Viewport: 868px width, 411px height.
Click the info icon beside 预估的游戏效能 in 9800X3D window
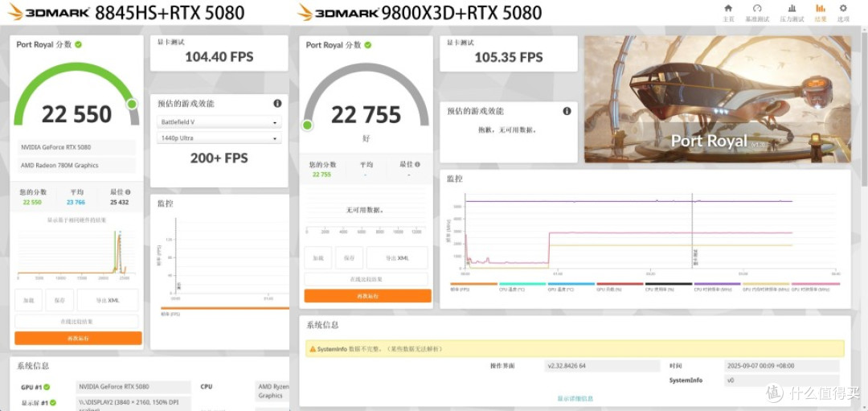pyautogui.click(x=567, y=111)
